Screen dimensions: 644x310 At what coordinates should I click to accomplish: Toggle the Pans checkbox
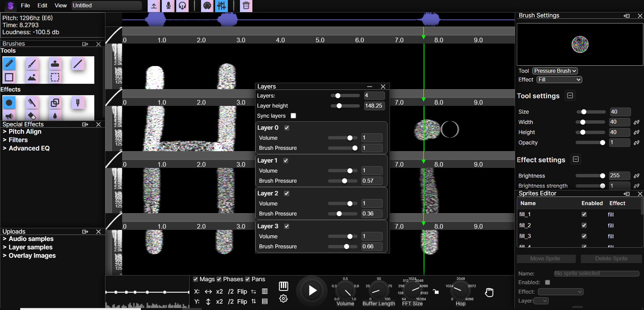coord(247,280)
